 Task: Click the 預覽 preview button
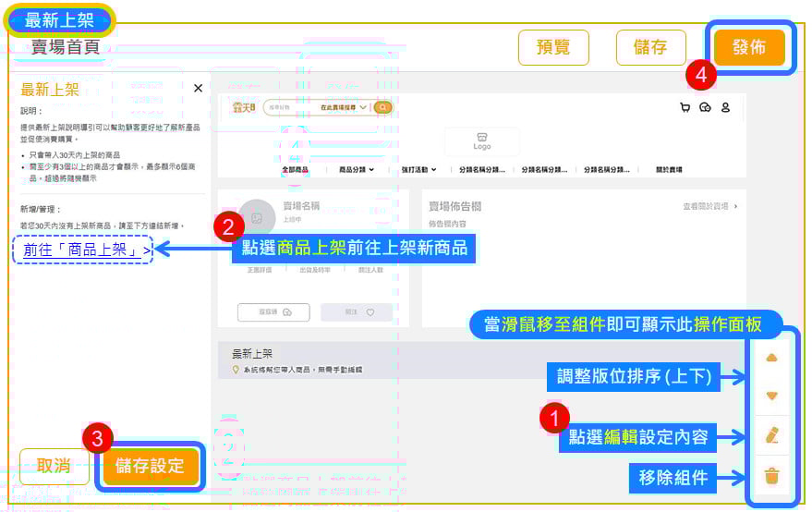tap(553, 48)
